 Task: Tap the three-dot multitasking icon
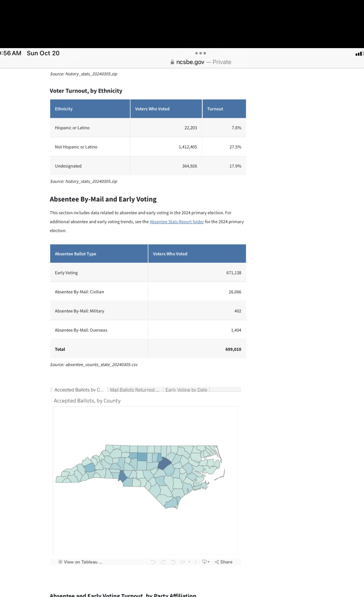point(200,53)
